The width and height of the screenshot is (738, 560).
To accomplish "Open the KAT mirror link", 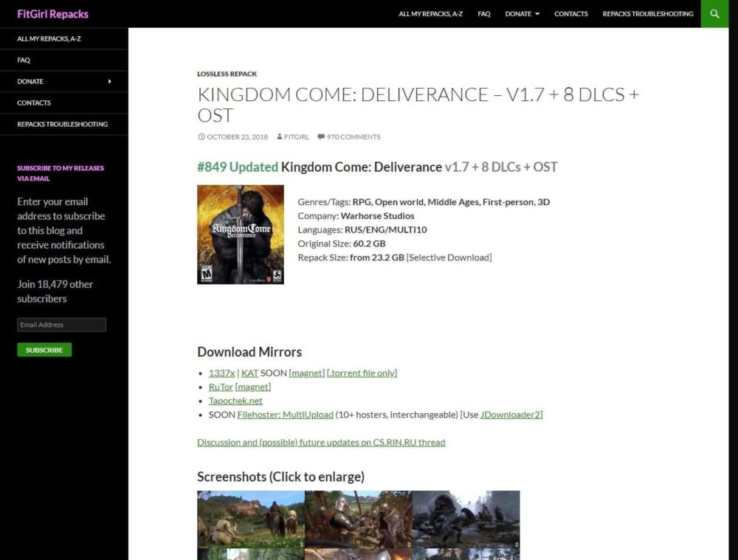I will click(x=250, y=373).
